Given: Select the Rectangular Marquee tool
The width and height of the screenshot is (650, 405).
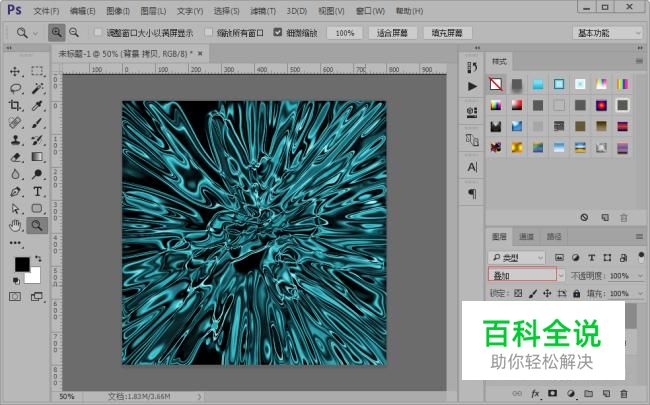Looking at the screenshot, I should coord(37,71).
